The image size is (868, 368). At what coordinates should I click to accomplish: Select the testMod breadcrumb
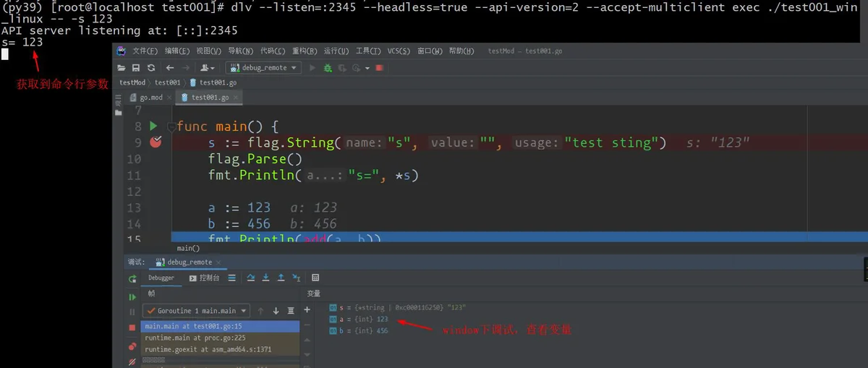point(132,82)
